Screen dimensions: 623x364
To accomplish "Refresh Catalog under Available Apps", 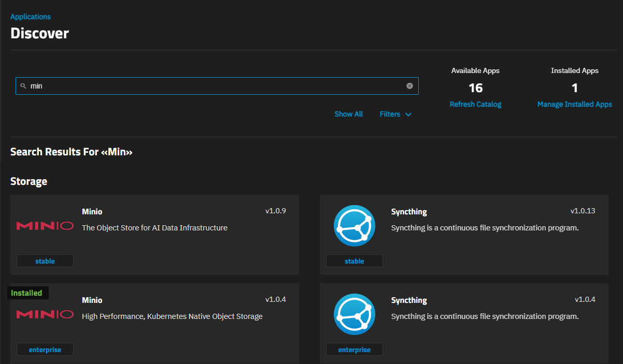I will tap(475, 105).
